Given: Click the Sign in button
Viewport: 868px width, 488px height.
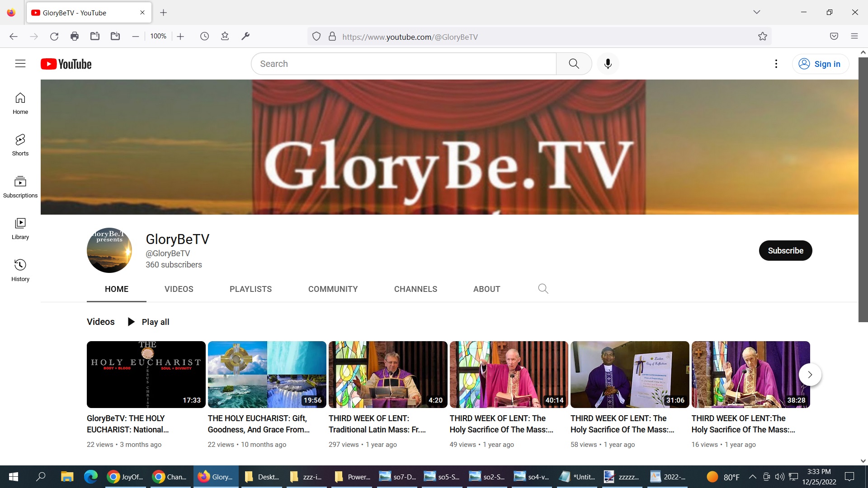Looking at the screenshot, I should click(x=820, y=64).
